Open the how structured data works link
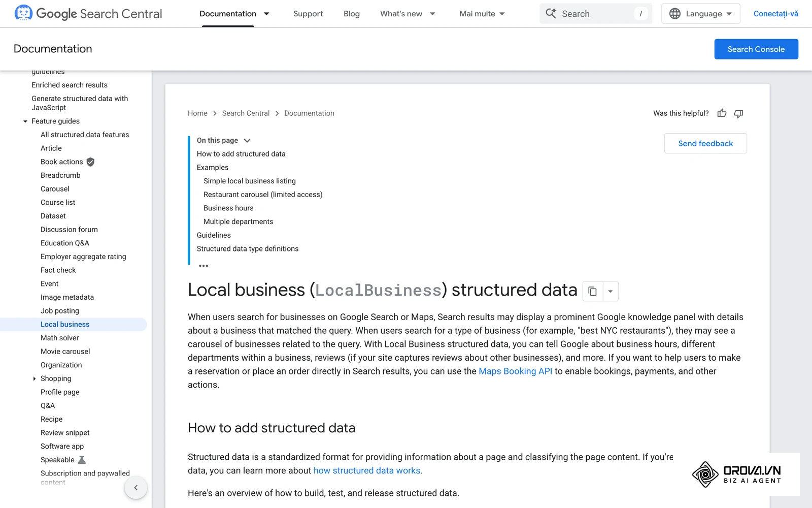The width and height of the screenshot is (812, 508). 367,470
